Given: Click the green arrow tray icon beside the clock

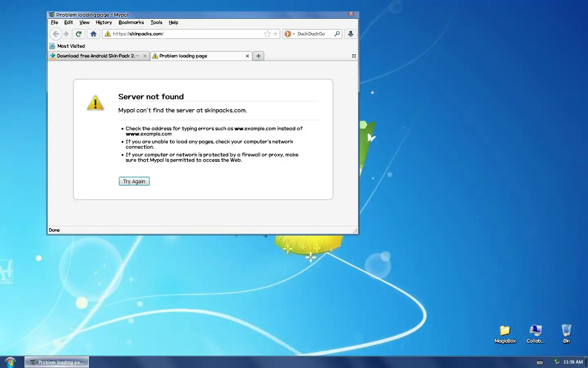Looking at the screenshot, I should point(557,361).
